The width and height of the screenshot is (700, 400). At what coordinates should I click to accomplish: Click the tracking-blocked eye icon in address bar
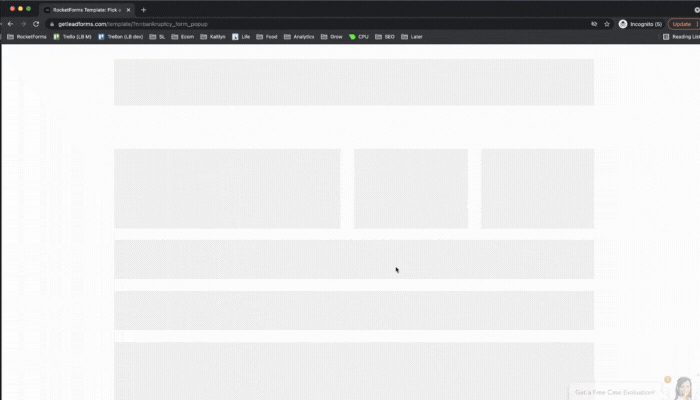click(594, 23)
